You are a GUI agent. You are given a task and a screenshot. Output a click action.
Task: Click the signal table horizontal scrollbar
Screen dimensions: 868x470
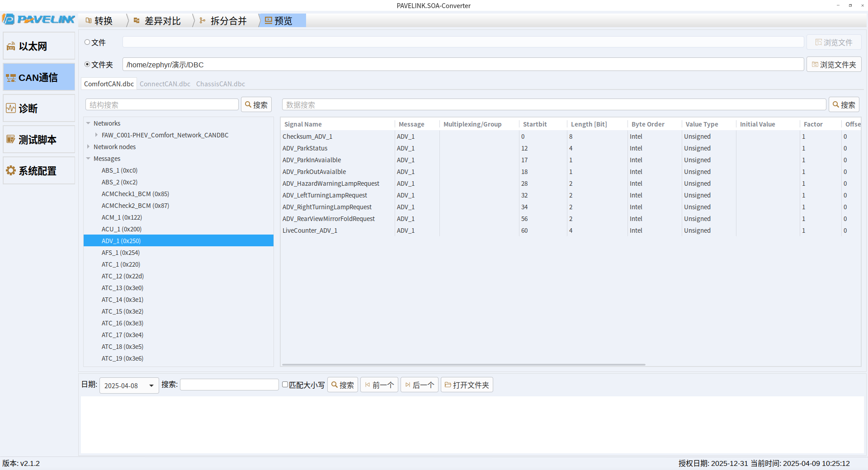coord(463,364)
